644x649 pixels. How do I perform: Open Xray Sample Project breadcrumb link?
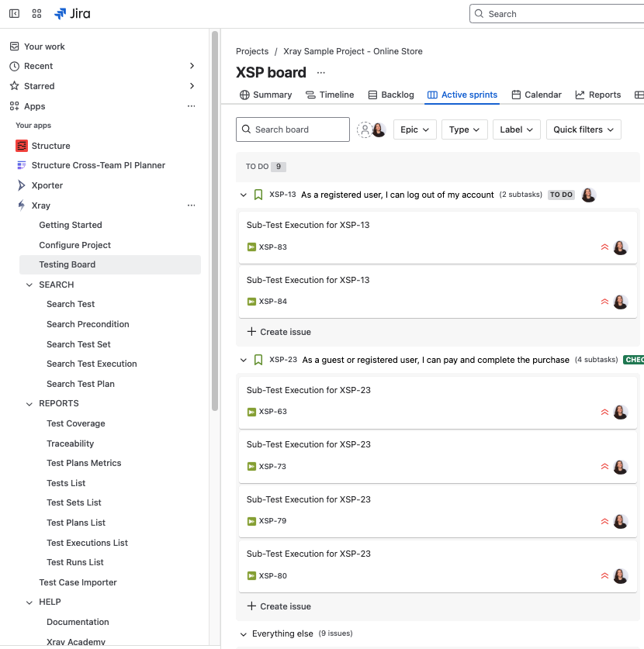353,51
